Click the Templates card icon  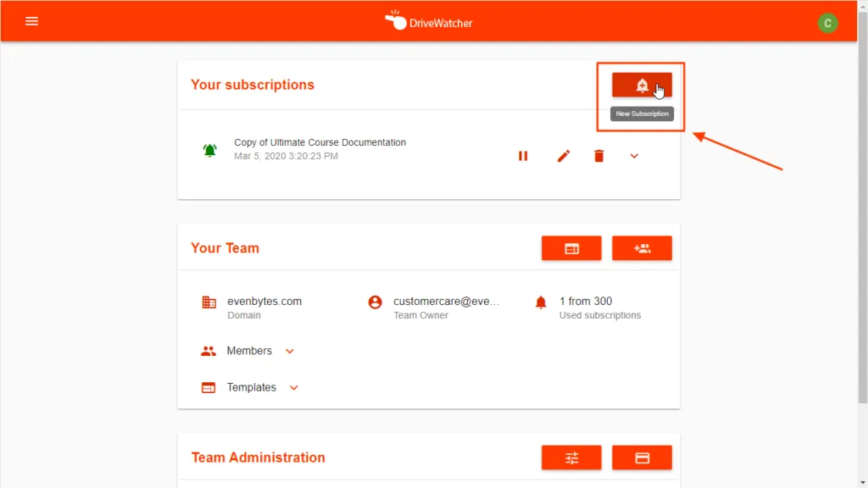pyautogui.click(x=209, y=387)
